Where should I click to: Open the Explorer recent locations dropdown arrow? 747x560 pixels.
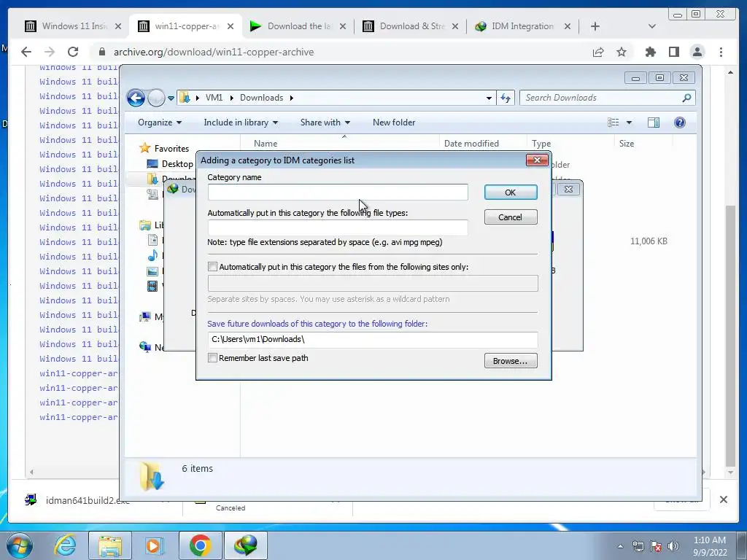click(171, 98)
